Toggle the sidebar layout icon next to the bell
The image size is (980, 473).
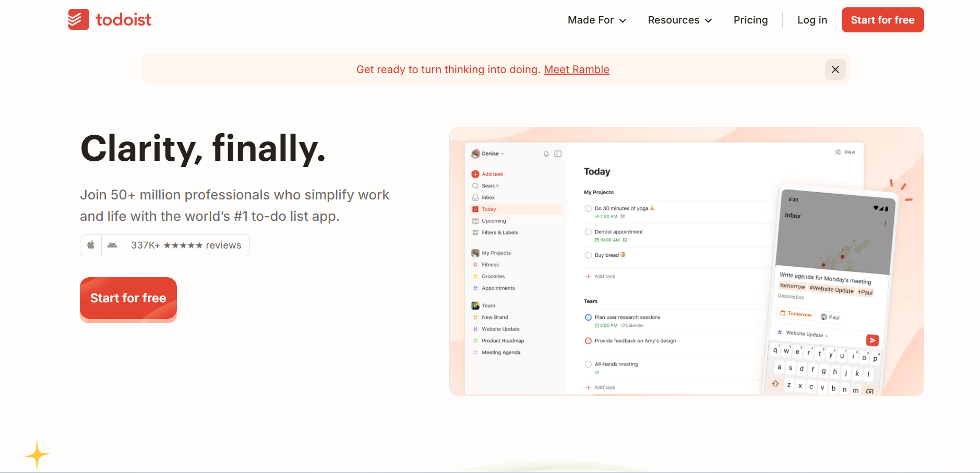tap(558, 153)
